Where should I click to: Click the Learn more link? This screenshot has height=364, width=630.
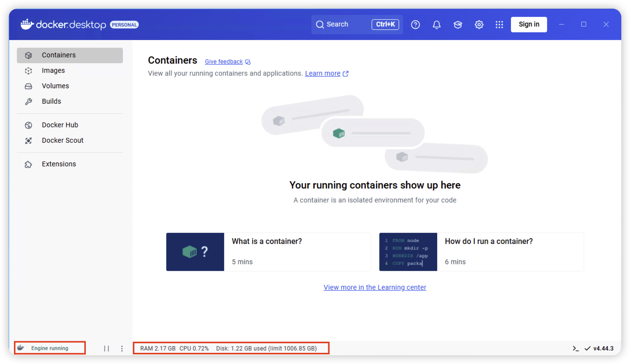pyautogui.click(x=322, y=73)
